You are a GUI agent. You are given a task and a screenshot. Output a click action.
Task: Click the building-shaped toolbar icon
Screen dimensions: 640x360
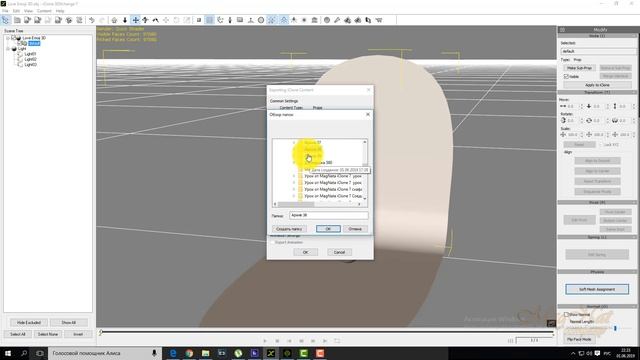(314, 20)
